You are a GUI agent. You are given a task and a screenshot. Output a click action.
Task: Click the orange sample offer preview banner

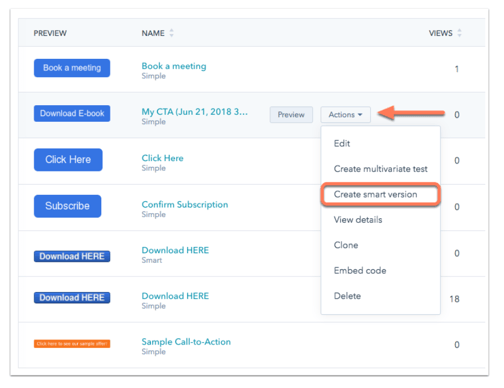pos(72,344)
